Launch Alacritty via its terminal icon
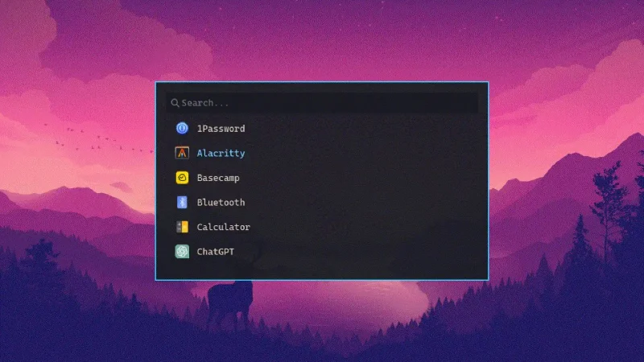 point(182,153)
